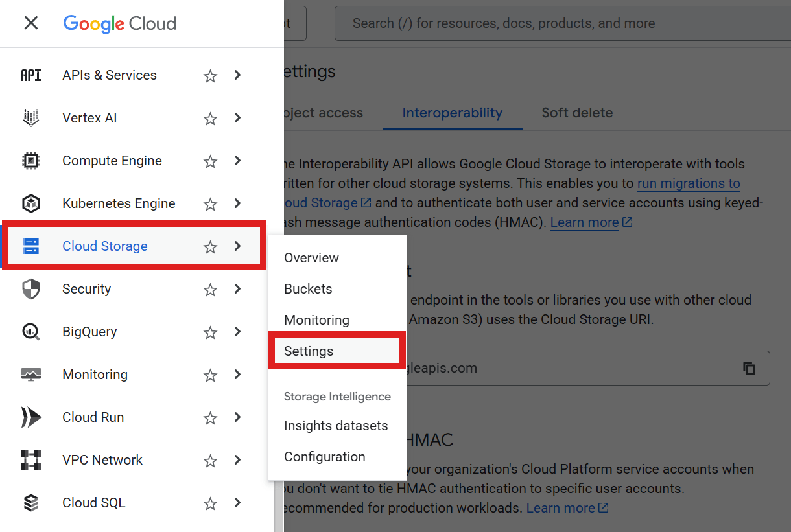Screen dimensions: 791x532
Task: Switch to the Interoperability tab
Action: 452,113
